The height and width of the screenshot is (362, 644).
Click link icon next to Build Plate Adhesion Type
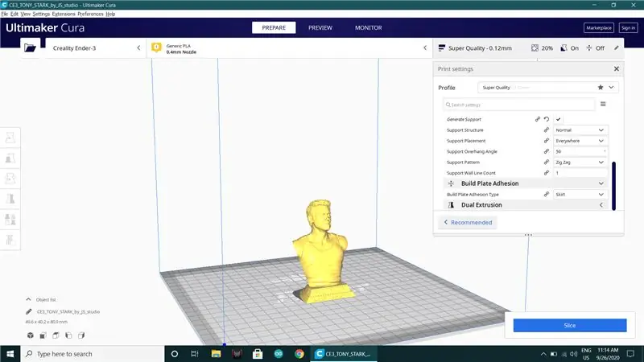click(x=547, y=194)
